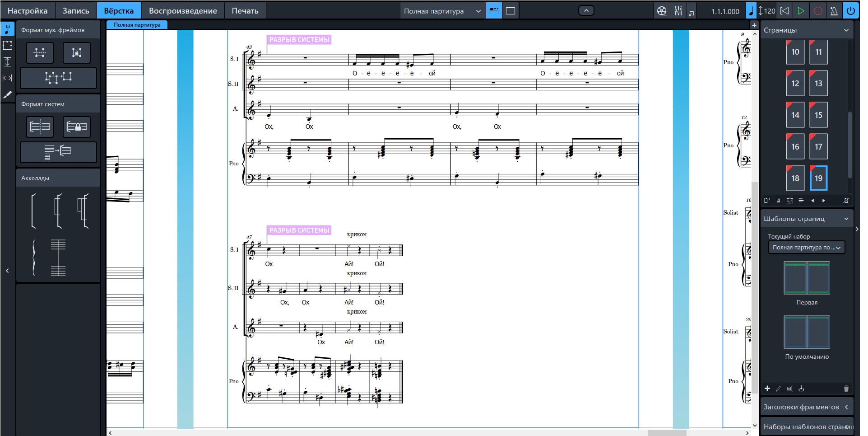The image size is (868, 436).
Task: Click the horizontal scrollbar thumb
Action: [667, 433]
